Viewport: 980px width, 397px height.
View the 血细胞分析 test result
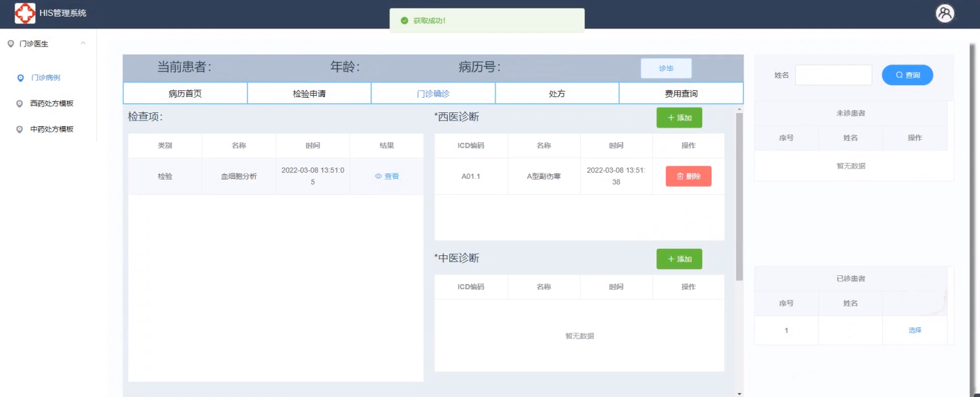pyautogui.click(x=387, y=176)
